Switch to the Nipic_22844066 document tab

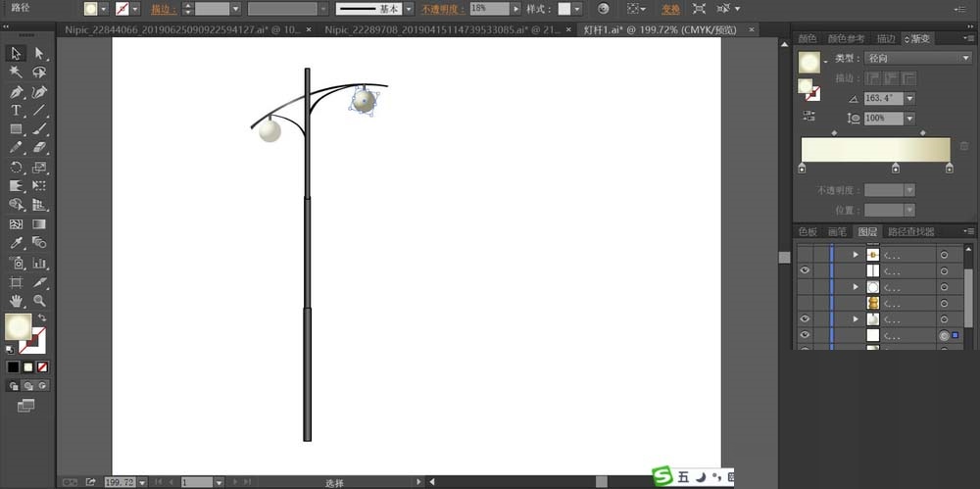[183, 30]
